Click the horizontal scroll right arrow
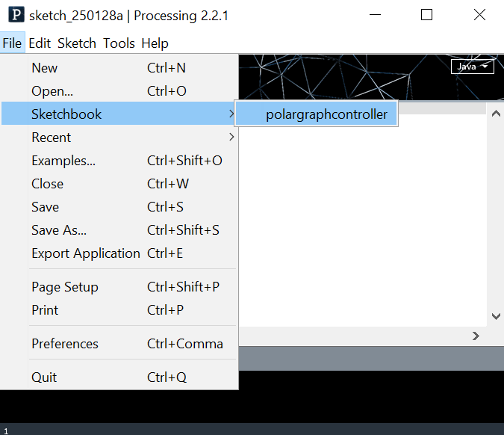Screen dimensions: 504x435 click(476, 336)
